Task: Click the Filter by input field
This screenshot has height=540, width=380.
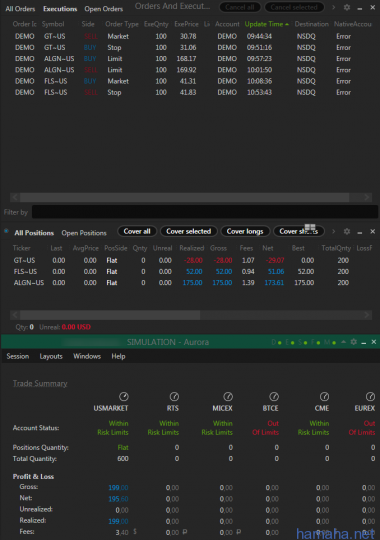Action: point(205,212)
